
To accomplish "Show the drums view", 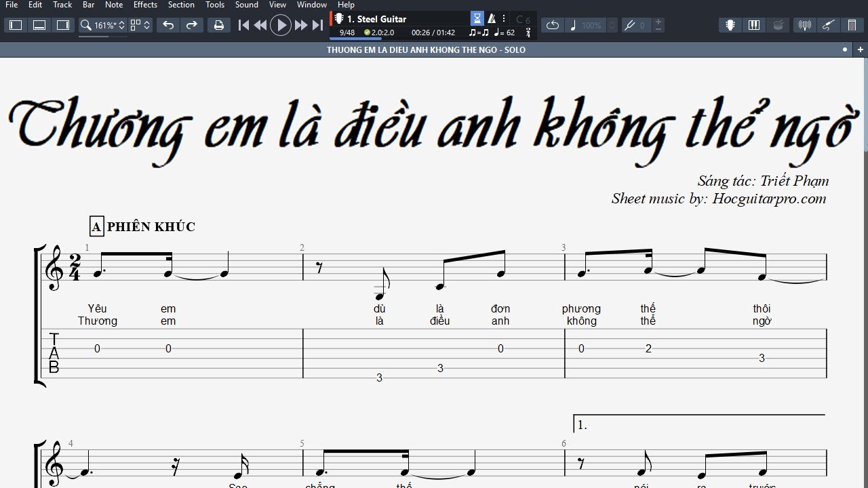I will [778, 25].
